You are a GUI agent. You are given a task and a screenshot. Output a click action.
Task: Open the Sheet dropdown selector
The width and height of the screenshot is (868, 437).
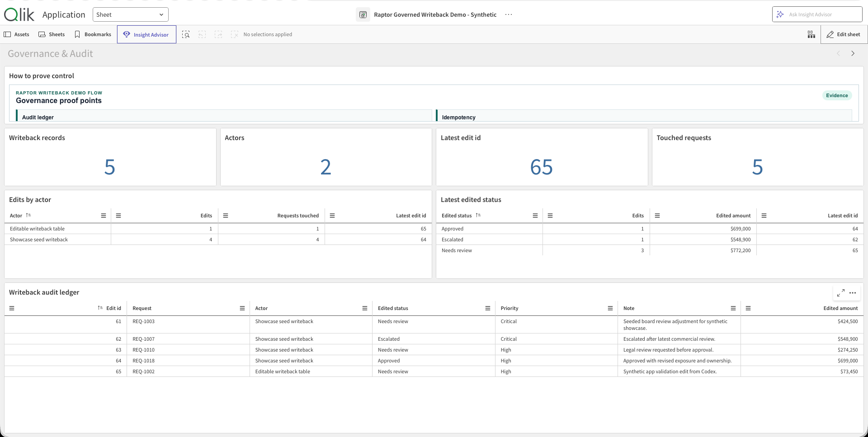tap(131, 14)
